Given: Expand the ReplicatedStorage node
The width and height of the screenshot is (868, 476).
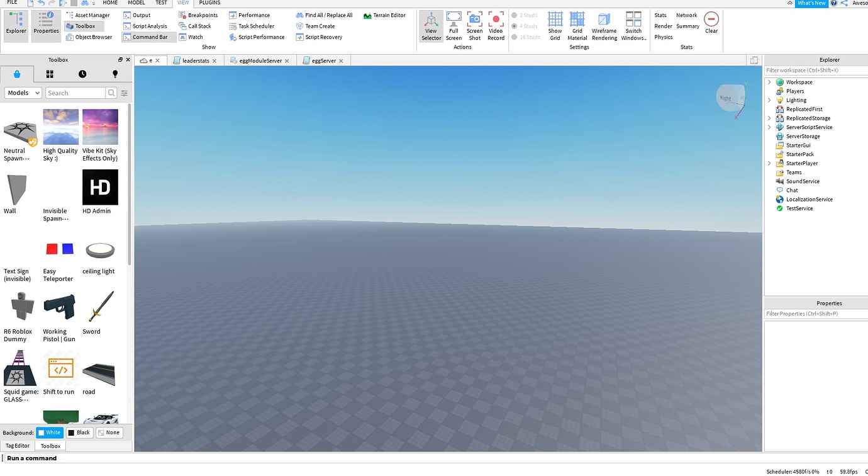Looking at the screenshot, I should pos(769,118).
